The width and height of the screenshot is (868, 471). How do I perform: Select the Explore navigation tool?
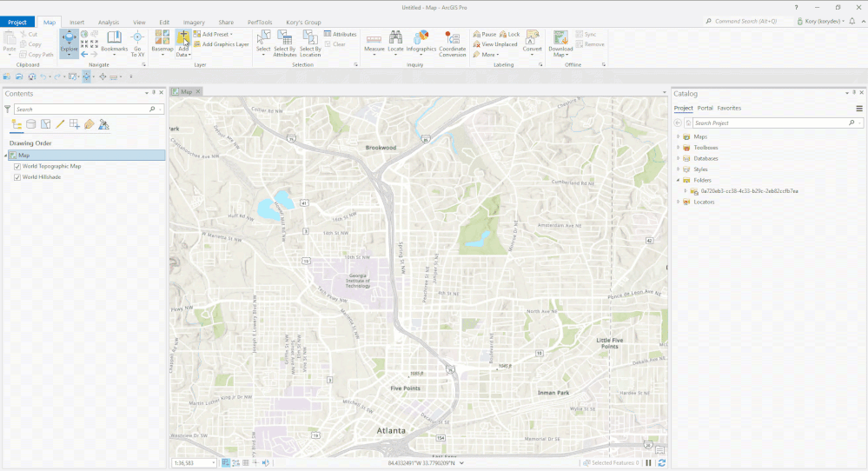click(69, 40)
